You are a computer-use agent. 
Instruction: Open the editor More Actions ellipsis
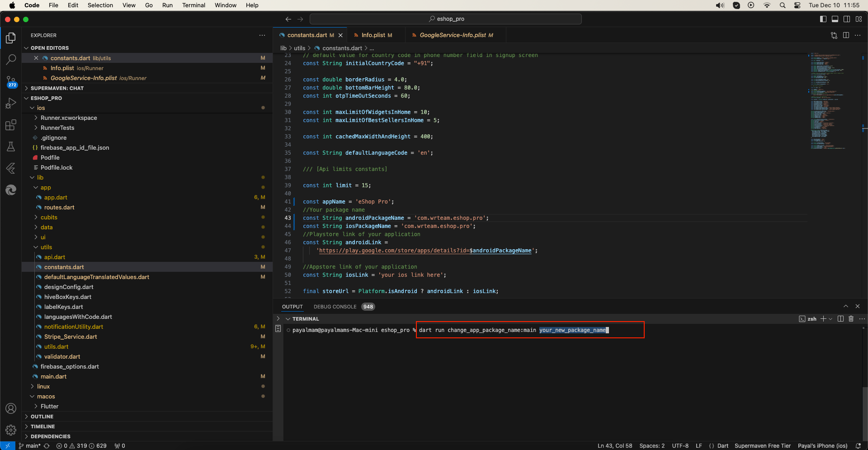coord(858,35)
